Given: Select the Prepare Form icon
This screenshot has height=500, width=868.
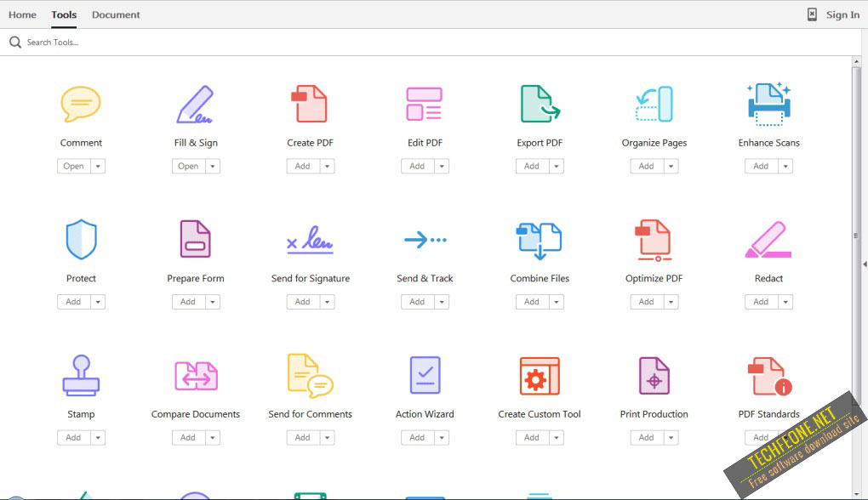Looking at the screenshot, I should pos(196,239).
